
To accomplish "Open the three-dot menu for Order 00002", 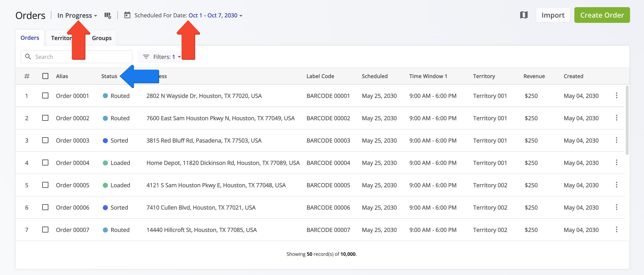I will (616, 118).
